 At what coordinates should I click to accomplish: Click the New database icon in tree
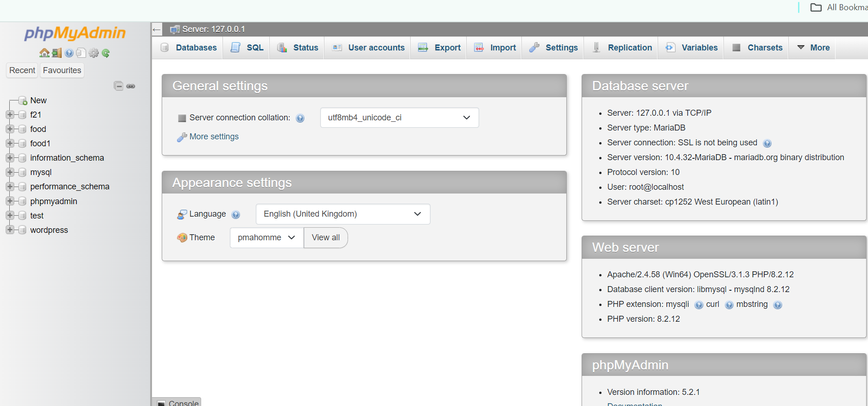23,100
